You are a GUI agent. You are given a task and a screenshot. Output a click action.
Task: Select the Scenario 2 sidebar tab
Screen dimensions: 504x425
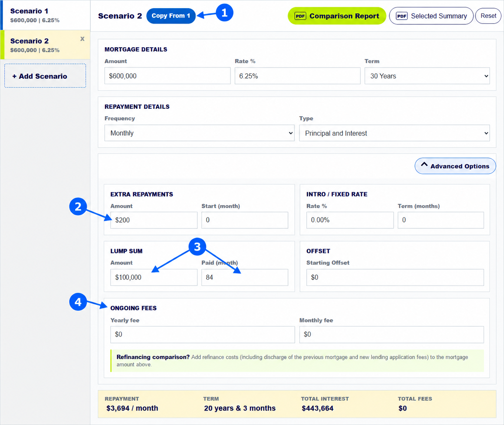pyautogui.click(x=45, y=45)
